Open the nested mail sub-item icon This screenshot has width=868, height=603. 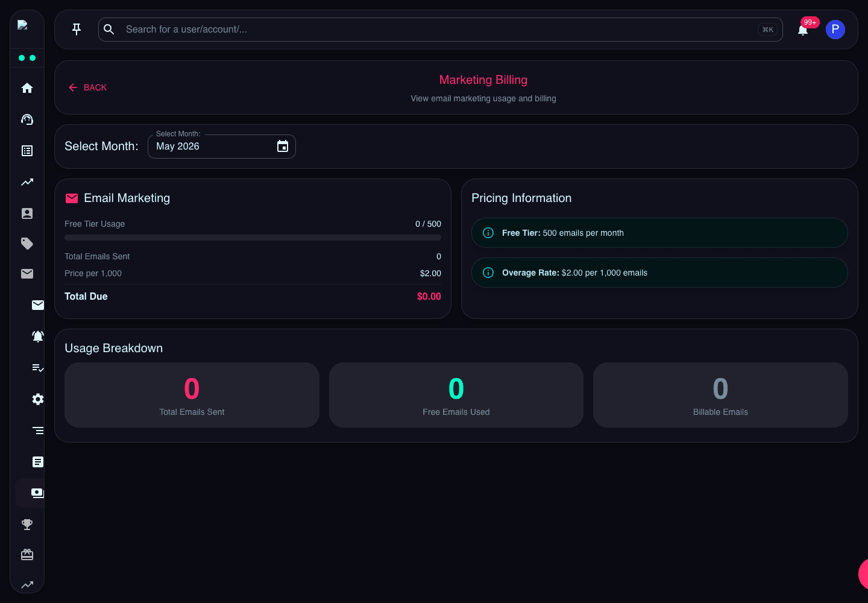(x=38, y=305)
